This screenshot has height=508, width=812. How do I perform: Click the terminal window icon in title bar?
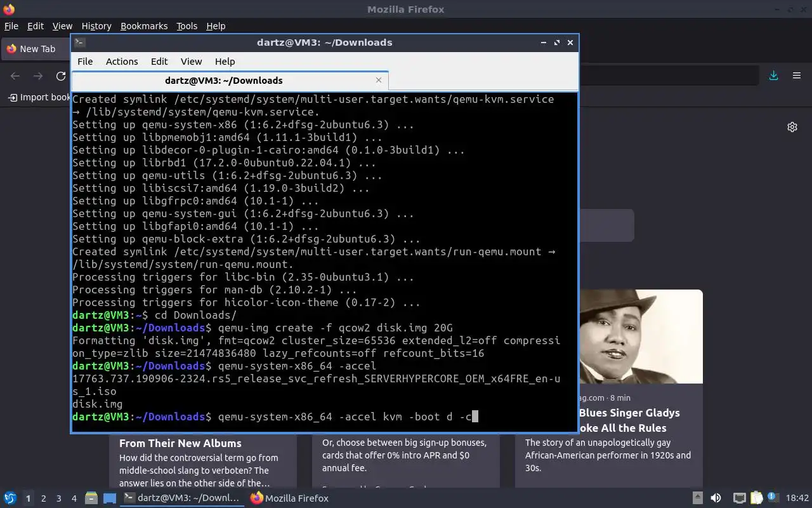click(x=79, y=43)
